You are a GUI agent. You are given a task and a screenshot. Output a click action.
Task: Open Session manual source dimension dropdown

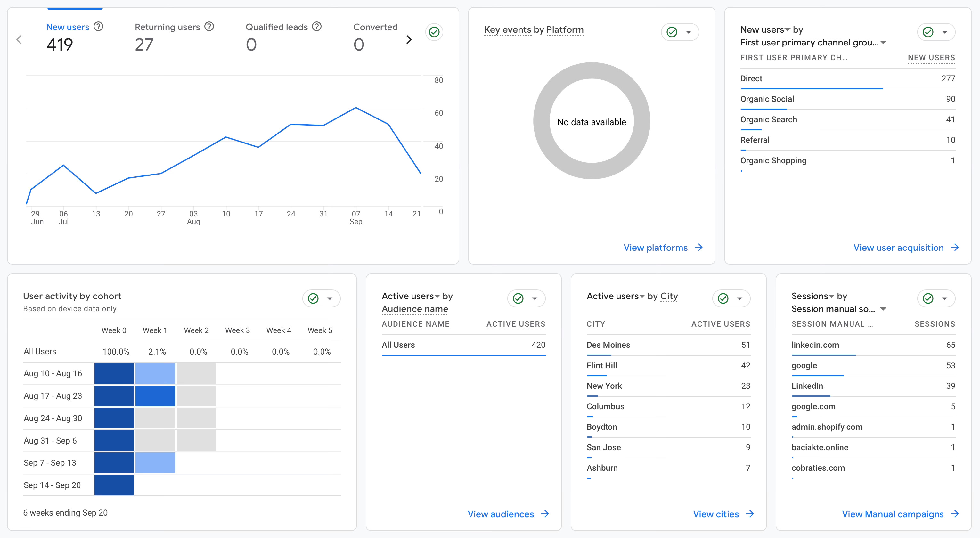pyautogui.click(x=883, y=309)
